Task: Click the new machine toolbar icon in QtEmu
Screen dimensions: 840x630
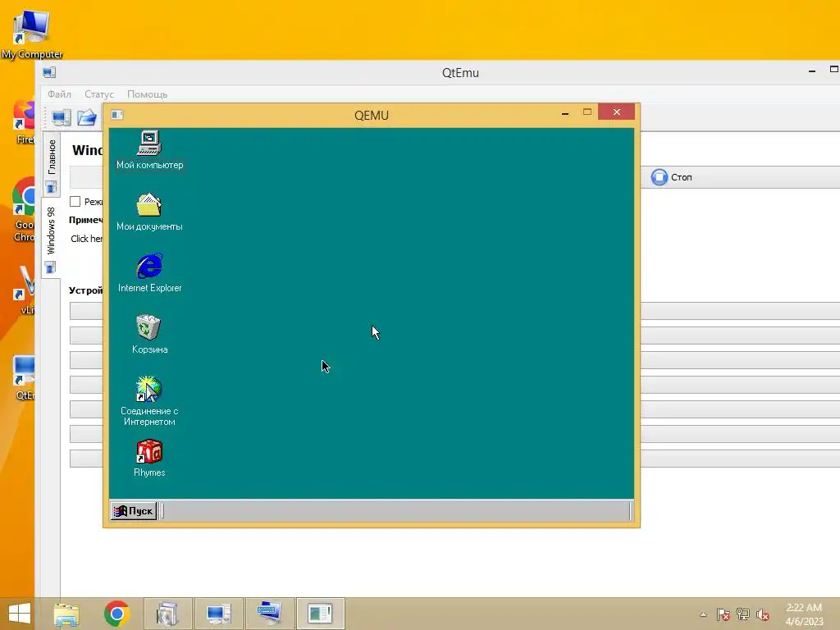Action: click(62, 117)
